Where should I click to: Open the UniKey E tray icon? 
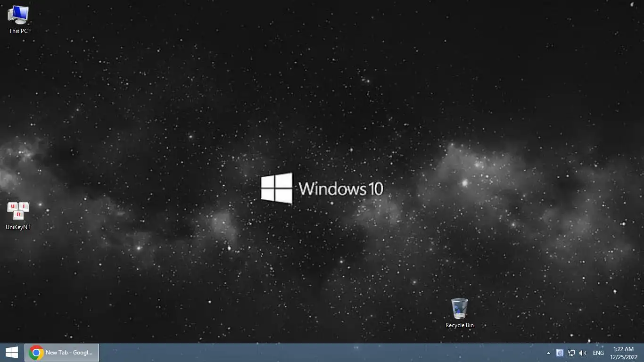(x=560, y=353)
